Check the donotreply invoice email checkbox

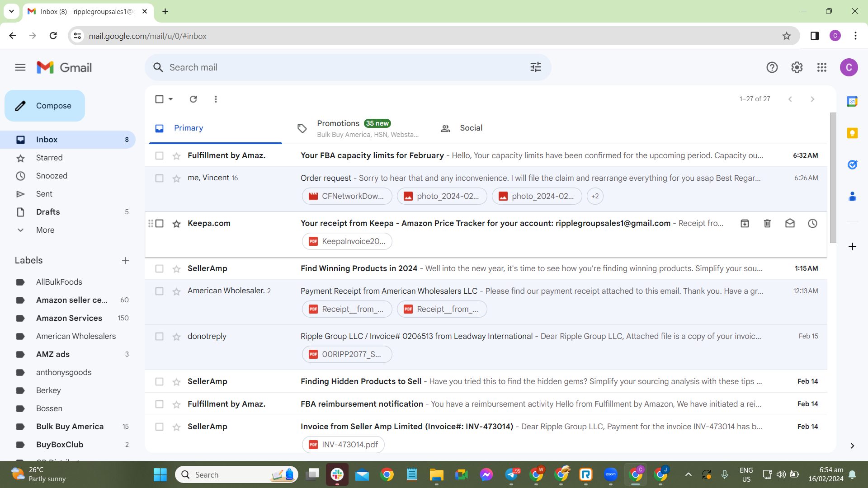[x=159, y=336]
